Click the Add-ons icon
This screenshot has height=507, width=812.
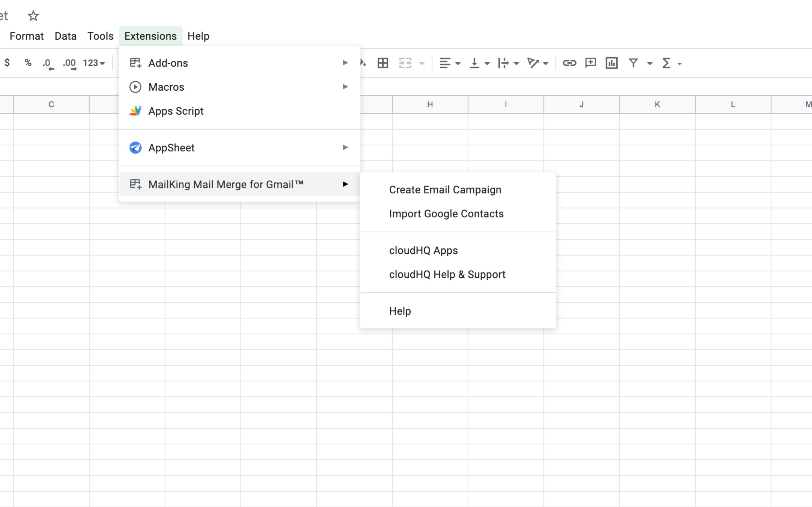point(135,63)
